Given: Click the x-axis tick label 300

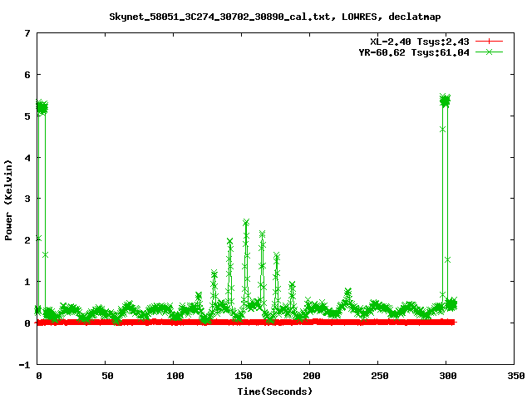Looking at the screenshot, I should click(x=448, y=376).
